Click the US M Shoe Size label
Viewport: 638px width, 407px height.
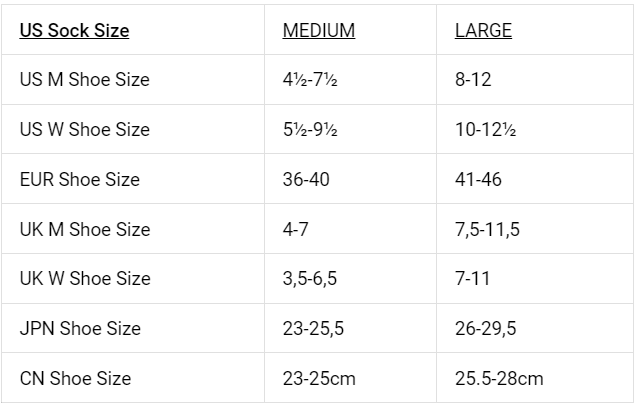click(x=84, y=80)
